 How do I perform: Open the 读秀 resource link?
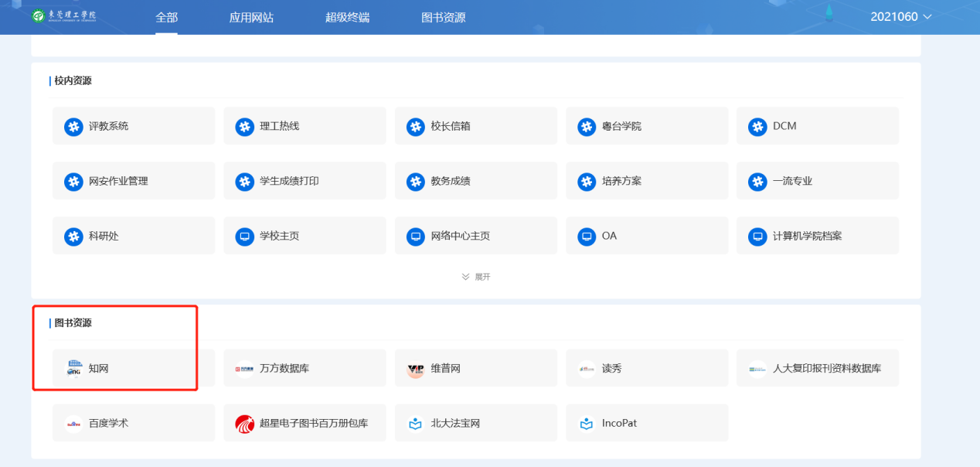click(647, 369)
